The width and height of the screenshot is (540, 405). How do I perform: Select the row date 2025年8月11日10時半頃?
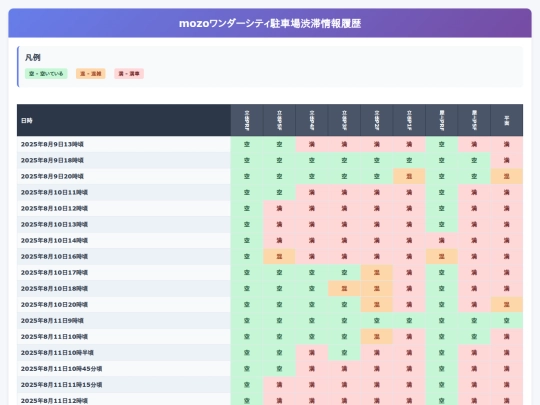click(57, 353)
